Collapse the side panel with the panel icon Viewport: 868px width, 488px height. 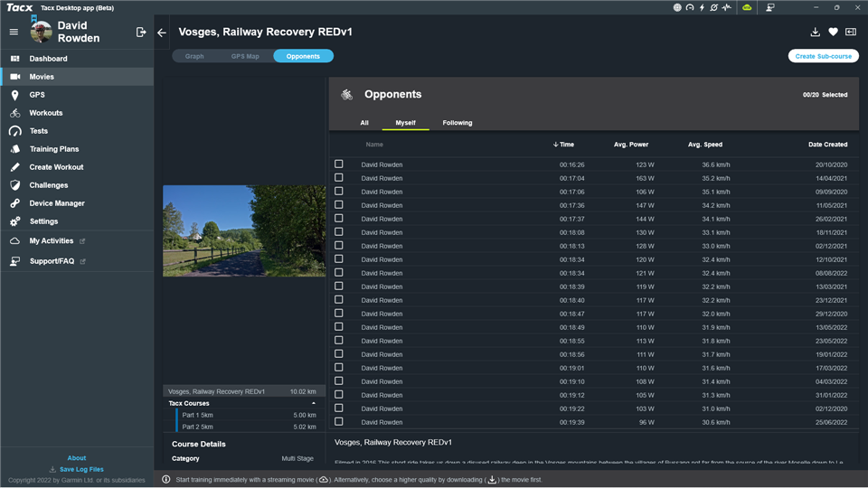851,33
